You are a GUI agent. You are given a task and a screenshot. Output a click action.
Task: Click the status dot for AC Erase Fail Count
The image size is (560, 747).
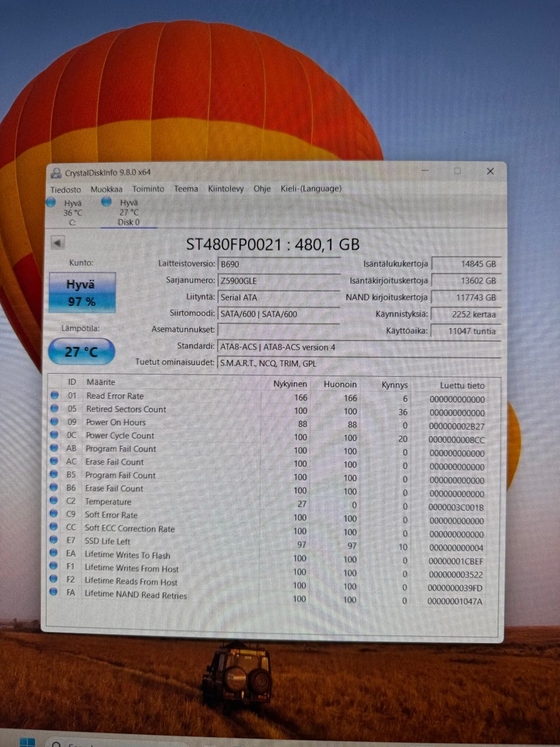(x=54, y=461)
